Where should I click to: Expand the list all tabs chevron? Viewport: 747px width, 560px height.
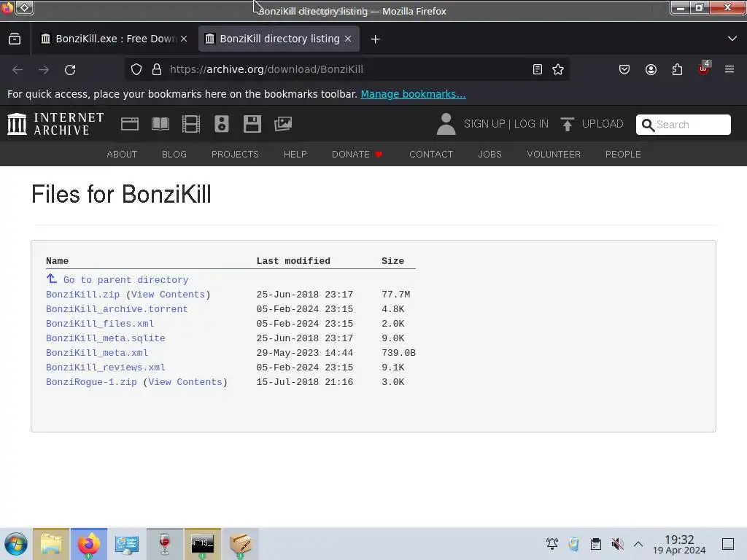click(x=732, y=39)
